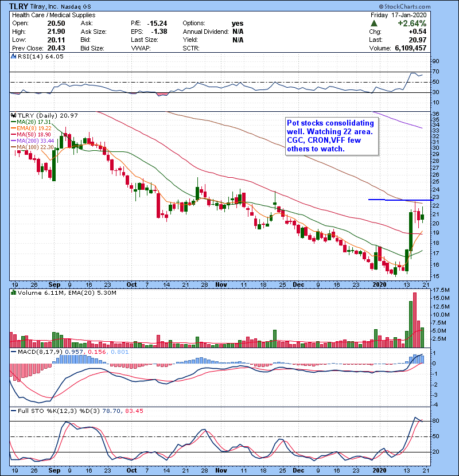Viewport: 459px width, 476px height.
Task: Click the Annual Dividend label
Action: [205, 32]
